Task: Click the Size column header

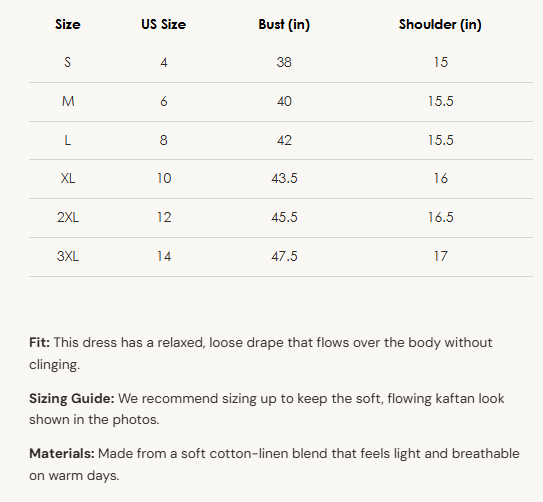Action: click(68, 24)
